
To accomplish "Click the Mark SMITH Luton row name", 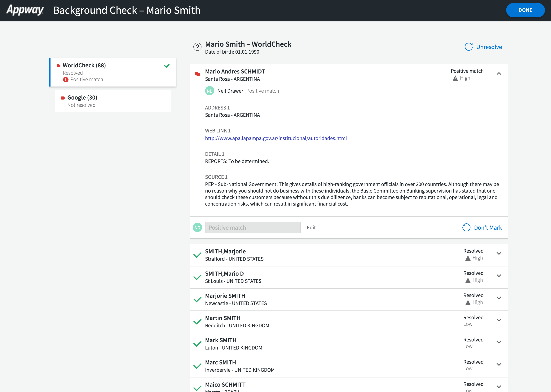I will click(221, 340).
